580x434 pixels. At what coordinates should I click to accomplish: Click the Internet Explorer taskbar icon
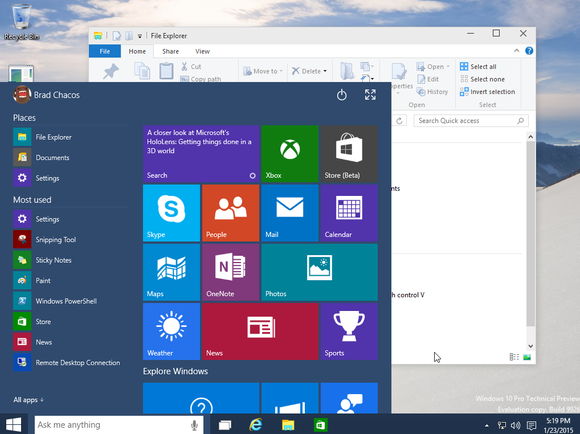[256, 425]
